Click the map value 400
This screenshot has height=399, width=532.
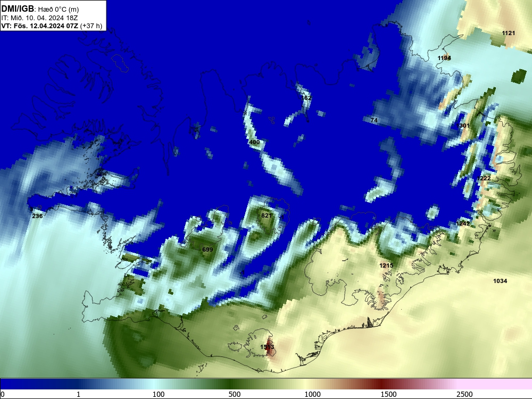(254, 142)
